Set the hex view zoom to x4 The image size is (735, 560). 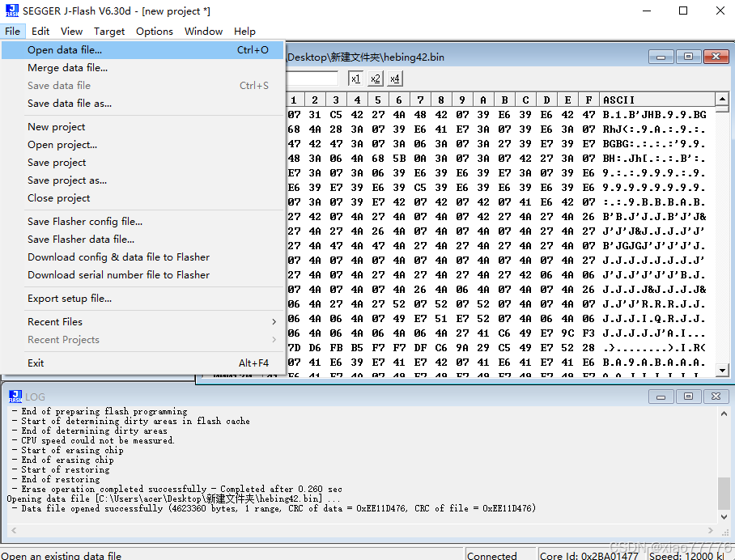394,78
